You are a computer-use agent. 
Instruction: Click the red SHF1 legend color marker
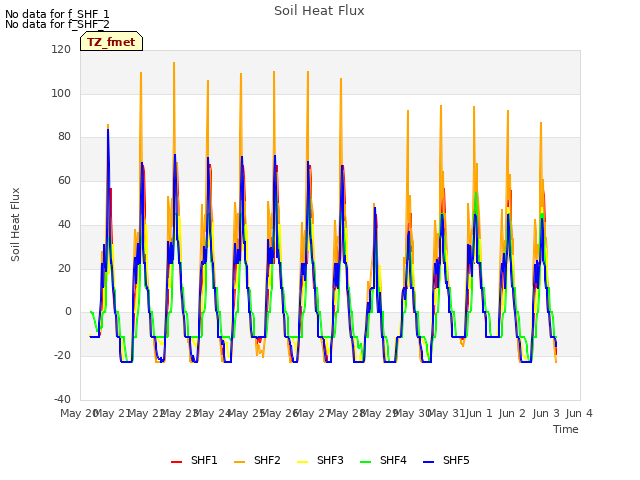pyautogui.click(x=176, y=462)
